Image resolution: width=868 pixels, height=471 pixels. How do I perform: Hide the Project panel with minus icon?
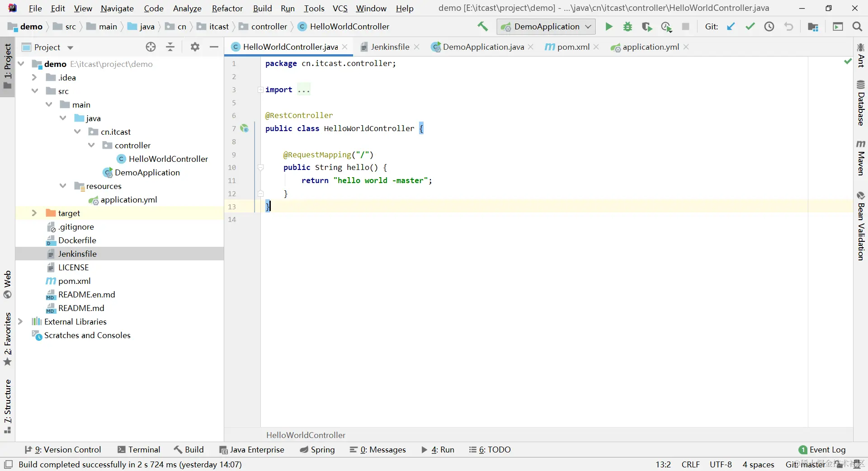click(214, 47)
